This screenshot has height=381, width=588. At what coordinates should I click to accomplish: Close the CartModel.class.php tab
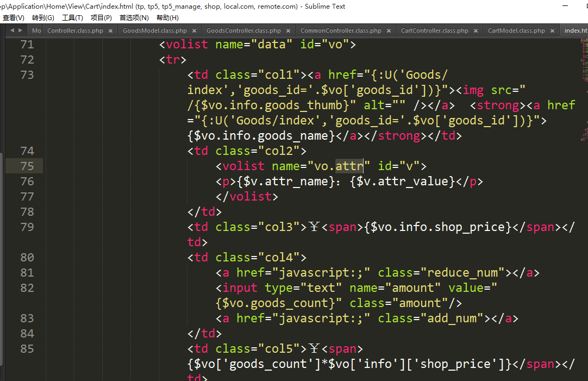tap(552, 31)
